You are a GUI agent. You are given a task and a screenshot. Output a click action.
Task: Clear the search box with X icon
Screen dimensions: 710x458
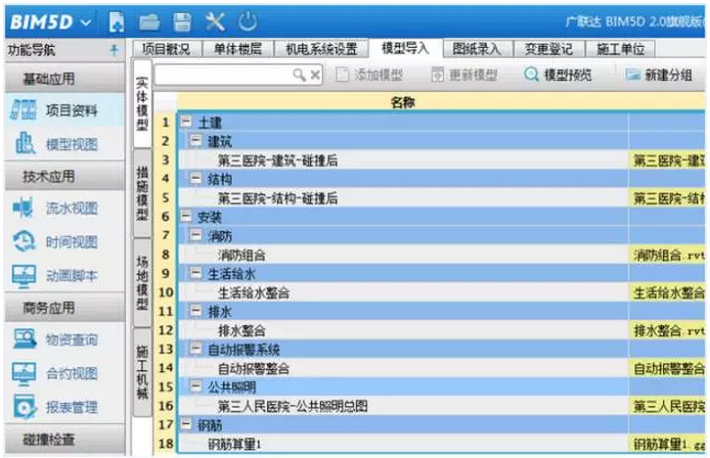(315, 75)
